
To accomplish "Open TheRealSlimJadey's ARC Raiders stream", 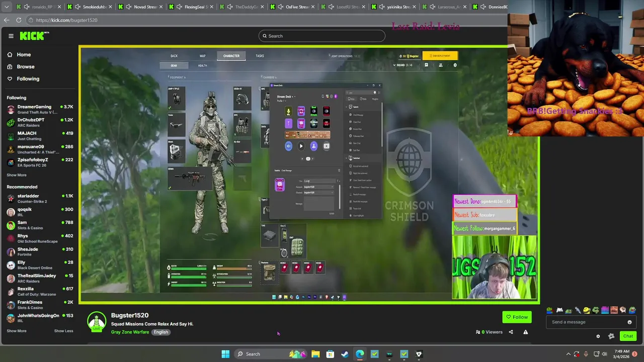I will (40, 278).
